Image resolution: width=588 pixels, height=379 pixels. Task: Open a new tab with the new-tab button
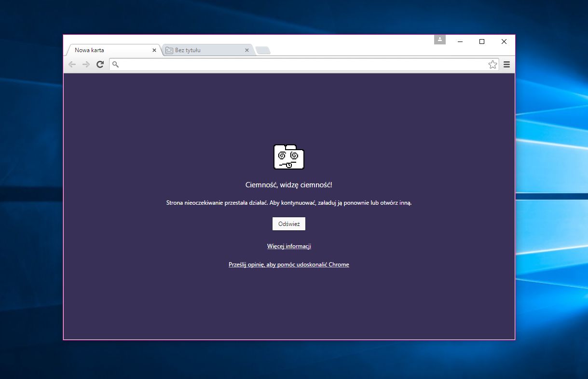click(263, 50)
